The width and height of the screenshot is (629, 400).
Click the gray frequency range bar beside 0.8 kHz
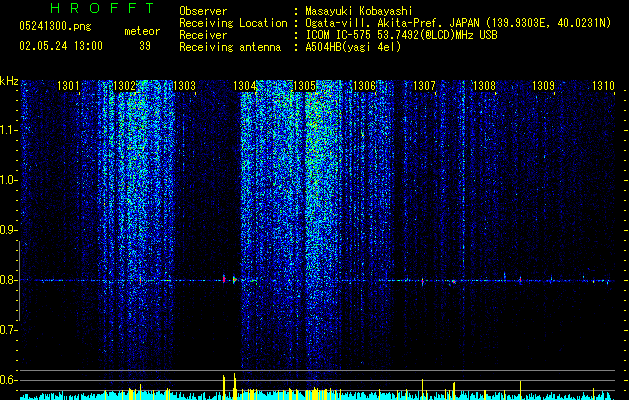pyautogui.click(x=19, y=280)
